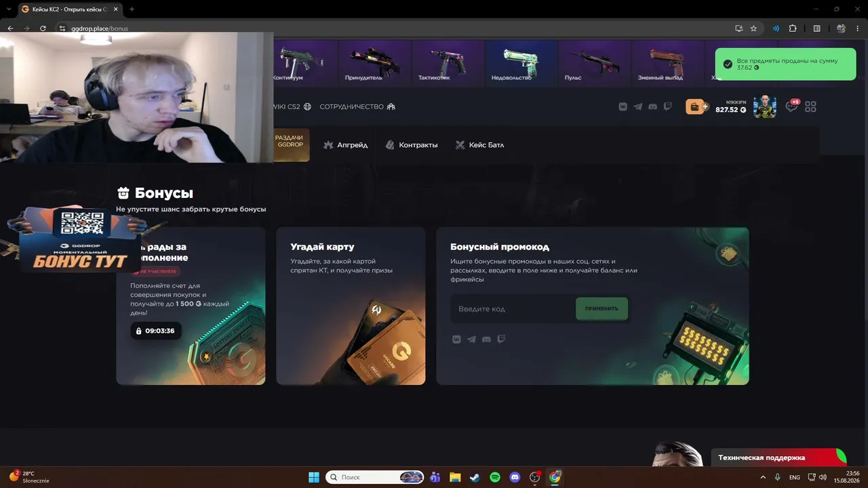Open the 28°C weather widget

(x=29, y=477)
